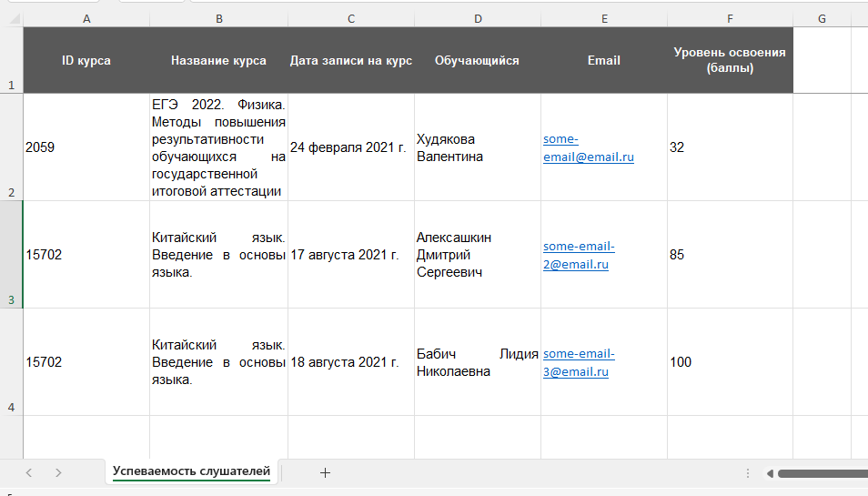Click the three-dot tab bar resize handle

click(748, 473)
